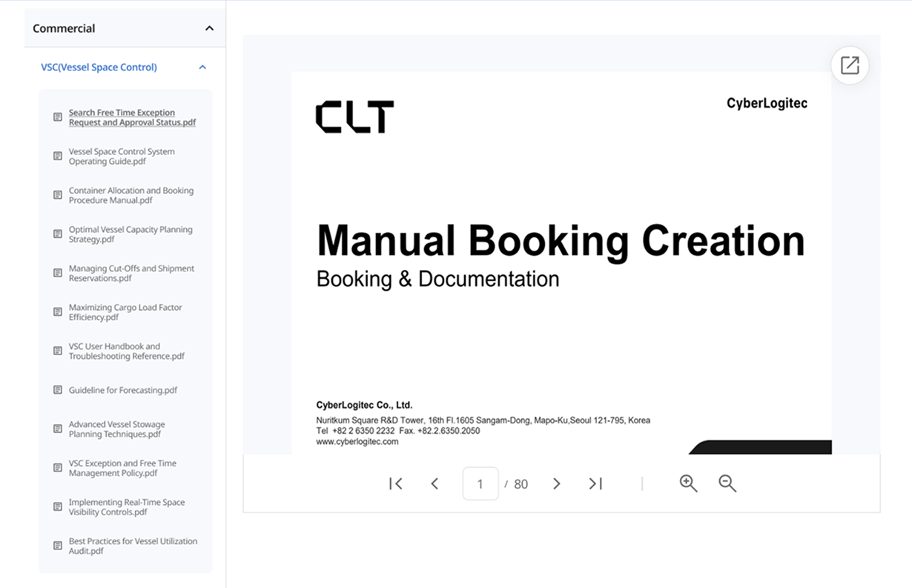Collapse VSC(Vessel Space Control) chevron
The height and width of the screenshot is (588, 912).
pos(202,67)
